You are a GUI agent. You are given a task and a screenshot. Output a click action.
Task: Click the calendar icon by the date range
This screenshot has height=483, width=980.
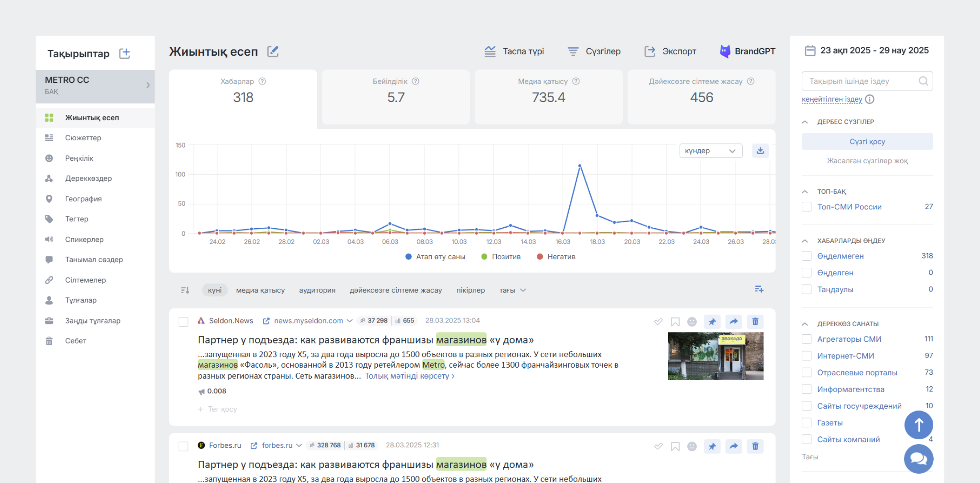[810, 50]
